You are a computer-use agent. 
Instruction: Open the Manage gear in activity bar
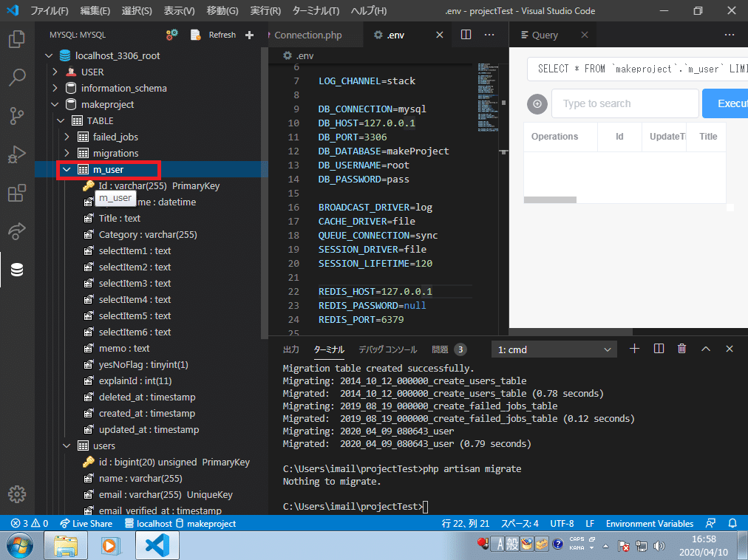tap(17, 494)
